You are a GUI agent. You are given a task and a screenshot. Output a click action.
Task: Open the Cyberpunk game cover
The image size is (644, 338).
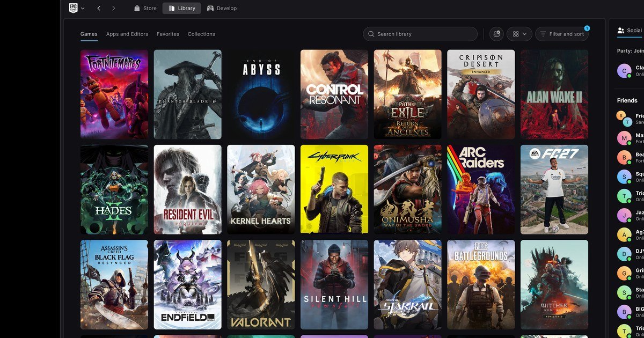[x=334, y=189]
